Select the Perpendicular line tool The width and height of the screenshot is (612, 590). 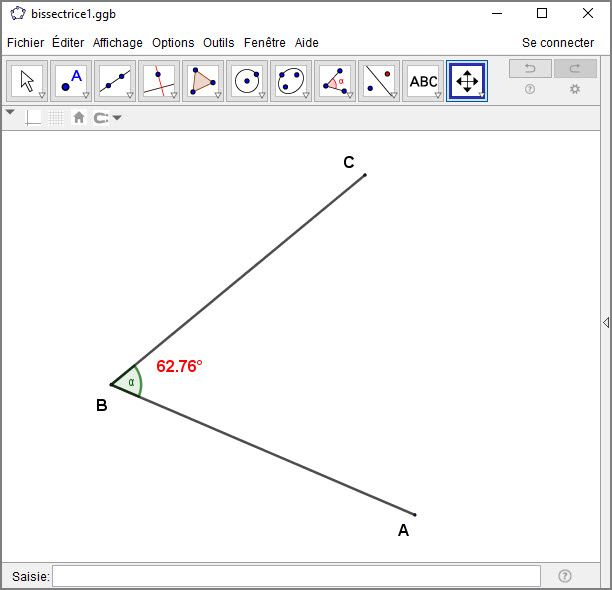159,81
